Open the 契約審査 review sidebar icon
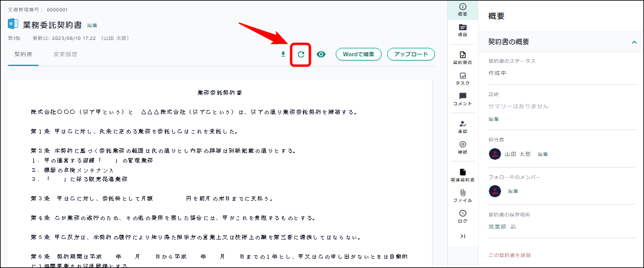Viewport: 644px width, 268px height. pyautogui.click(x=463, y=57)
